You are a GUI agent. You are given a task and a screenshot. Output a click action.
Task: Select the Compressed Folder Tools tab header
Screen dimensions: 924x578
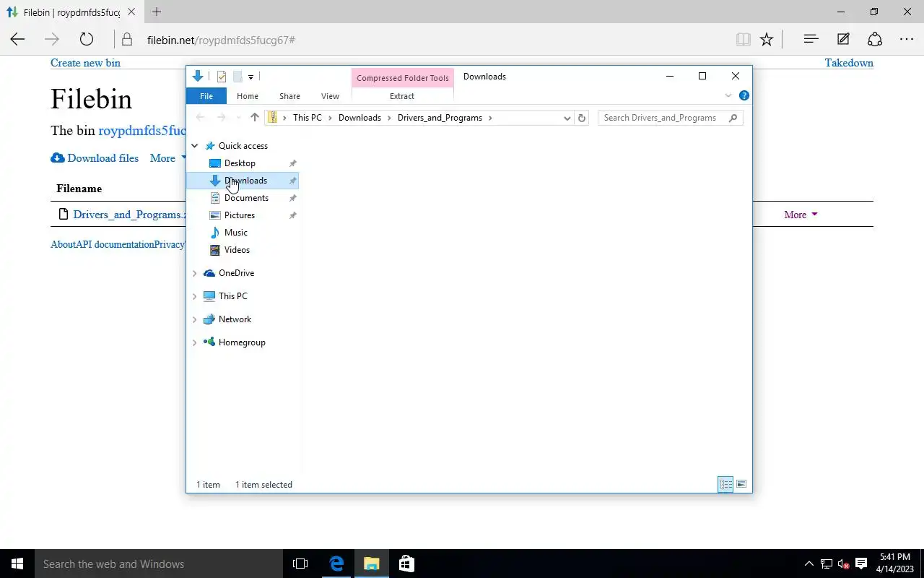tap(403, 78)
